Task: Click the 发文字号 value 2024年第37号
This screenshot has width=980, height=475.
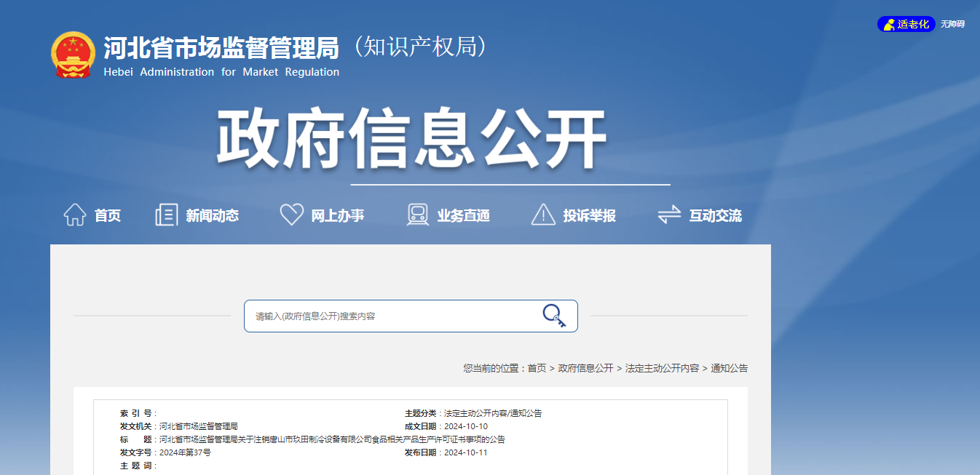Action: pyautogui.click(x=185, y=452)
